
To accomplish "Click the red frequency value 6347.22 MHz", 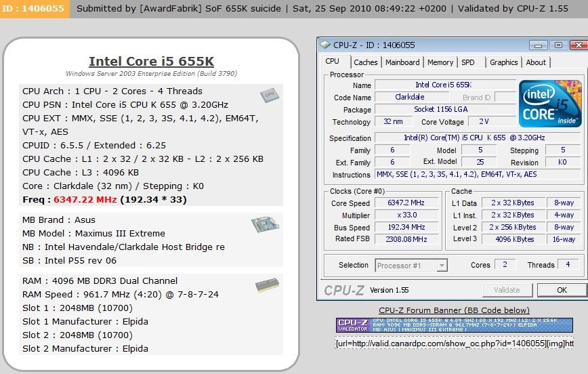I will point(85,200).
